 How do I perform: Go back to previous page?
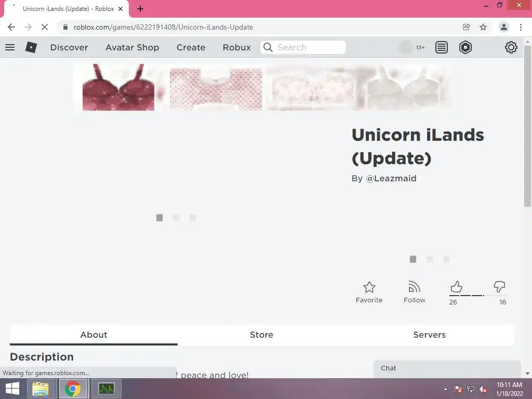click(x=11, y=27)
